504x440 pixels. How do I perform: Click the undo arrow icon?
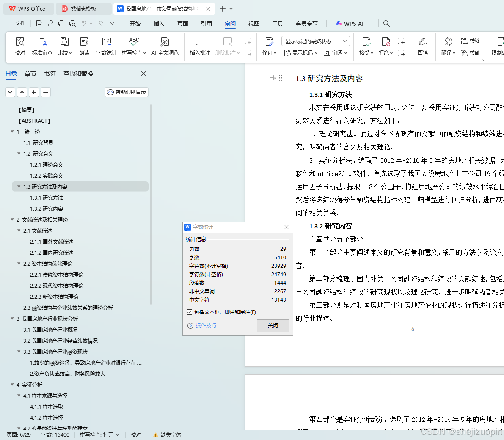click(84, 23)
